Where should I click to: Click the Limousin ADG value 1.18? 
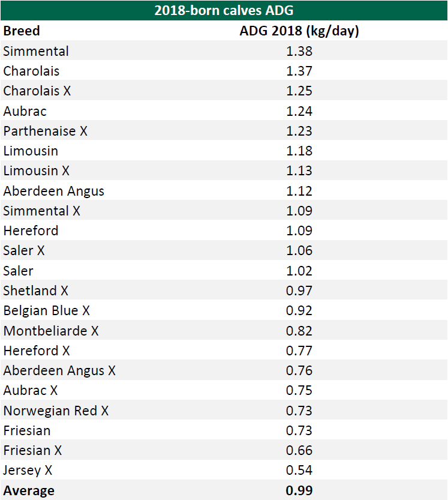tap(299, 151)
